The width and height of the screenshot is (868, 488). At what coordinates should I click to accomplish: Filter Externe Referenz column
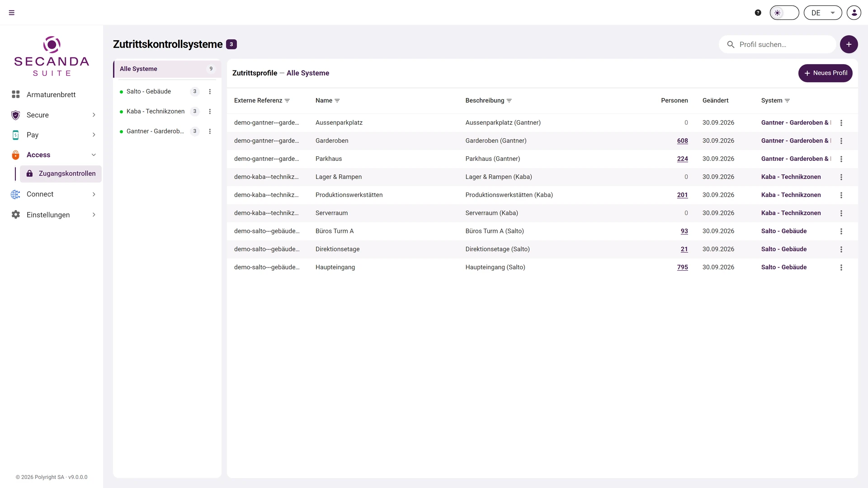pyautogui.click(x=287, y=101)
